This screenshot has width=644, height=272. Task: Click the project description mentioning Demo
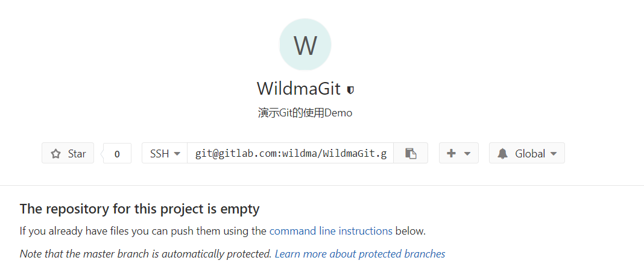pyautogui.click(x=305, y=113)
